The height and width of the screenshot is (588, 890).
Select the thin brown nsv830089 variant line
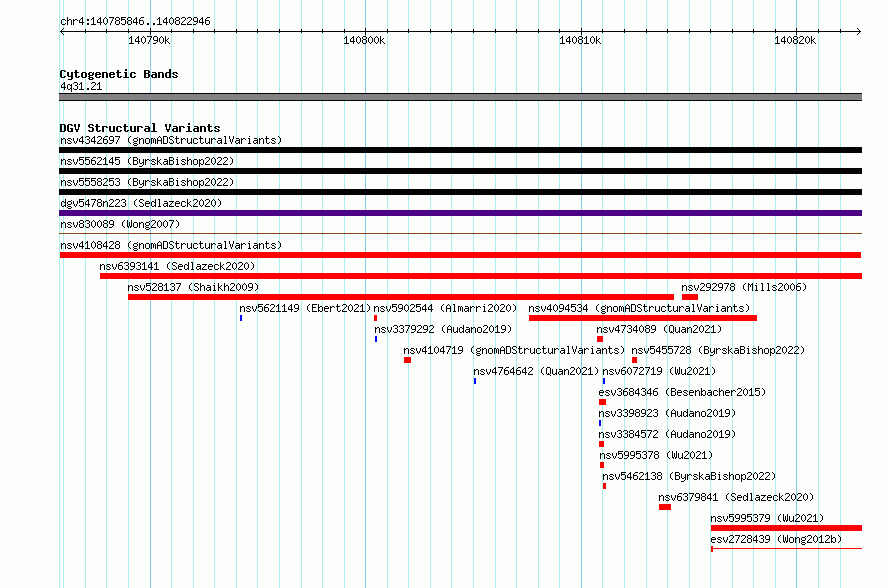pyautogui.click(x=460, y=233)
